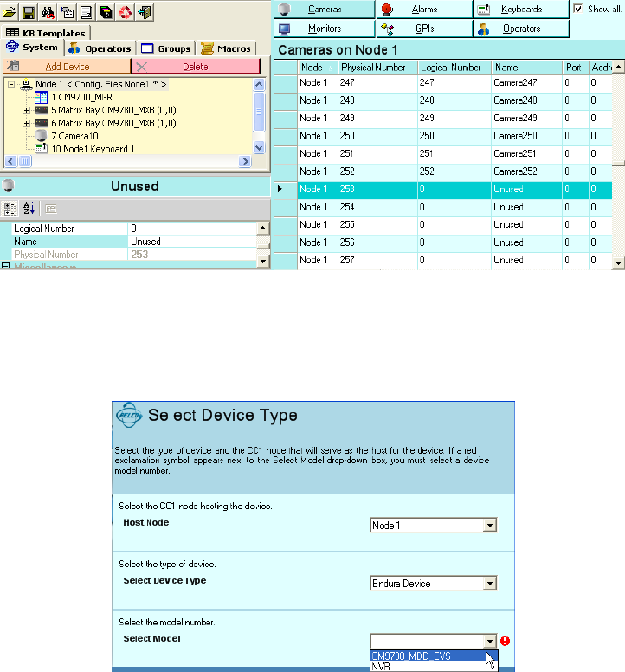Click the red recycle arrows icon

(x=125, y=12)
